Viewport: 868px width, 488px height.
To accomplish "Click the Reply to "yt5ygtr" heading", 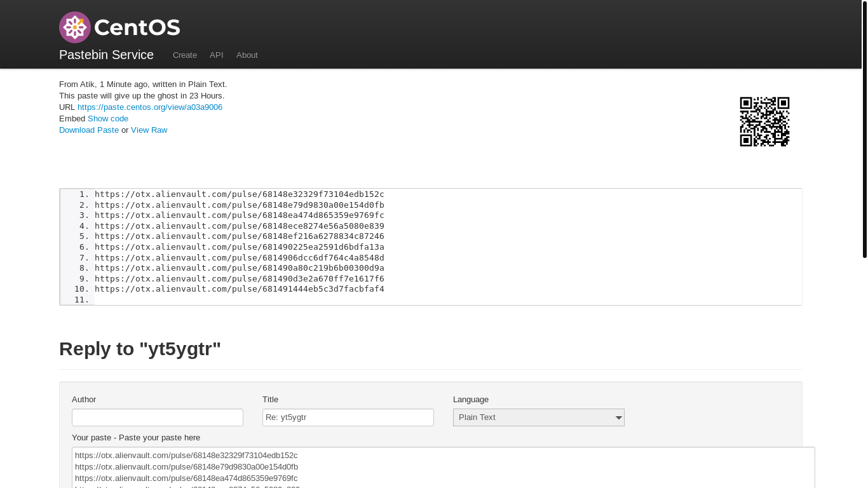I will [x=140, y=349].
